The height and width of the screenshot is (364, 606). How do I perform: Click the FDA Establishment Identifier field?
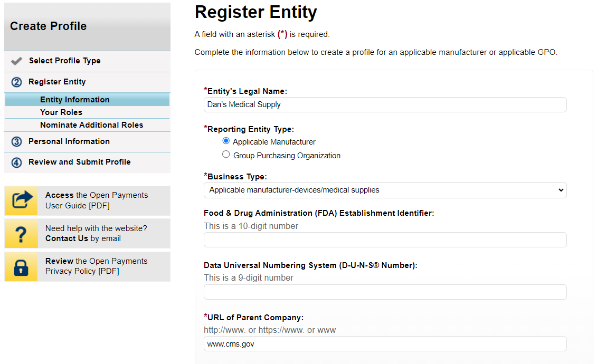click(x=385, y=240)
